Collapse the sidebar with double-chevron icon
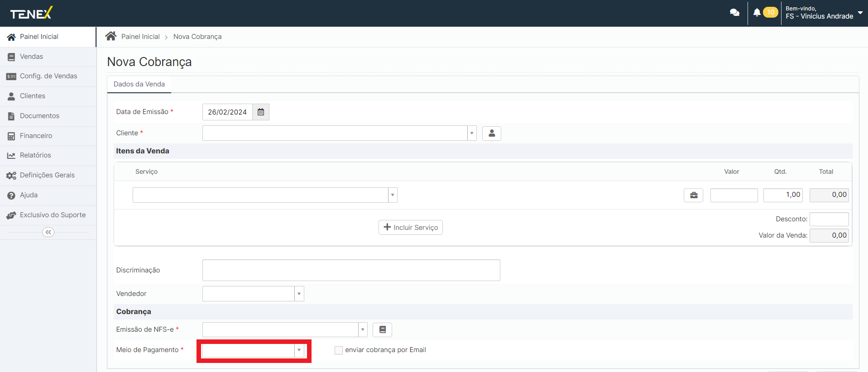Image resolution: width=868 pixels, height=372 pixels. [48, 232]
